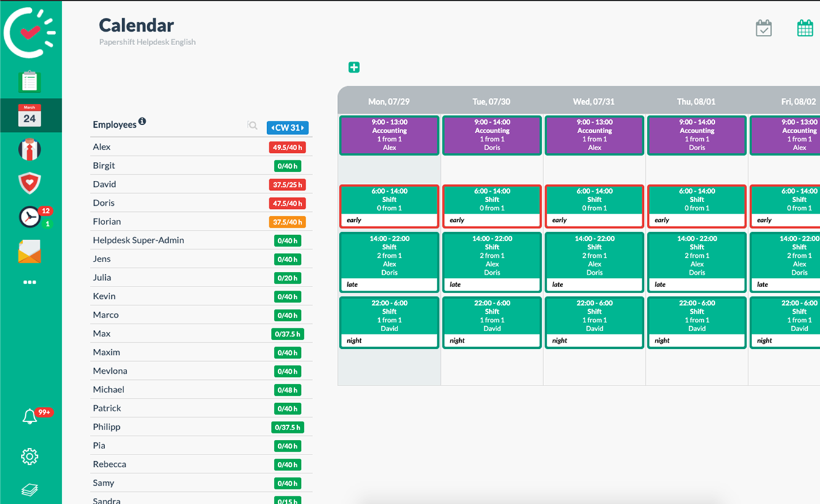Select Julia in the Employees list
This screenshot has width=820, height=504.
[x=102, y=277]
